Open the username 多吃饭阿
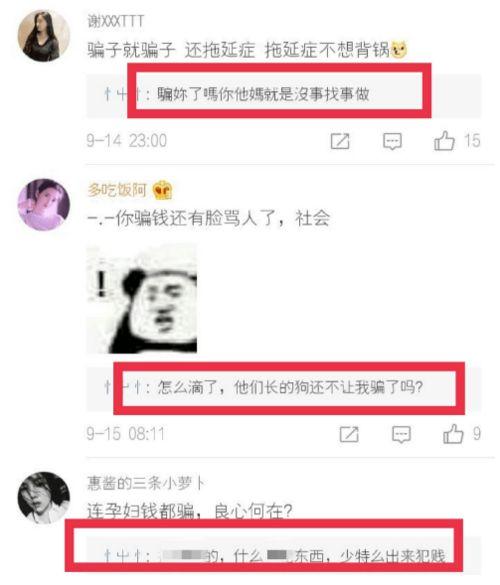 (x=117, y=190)
